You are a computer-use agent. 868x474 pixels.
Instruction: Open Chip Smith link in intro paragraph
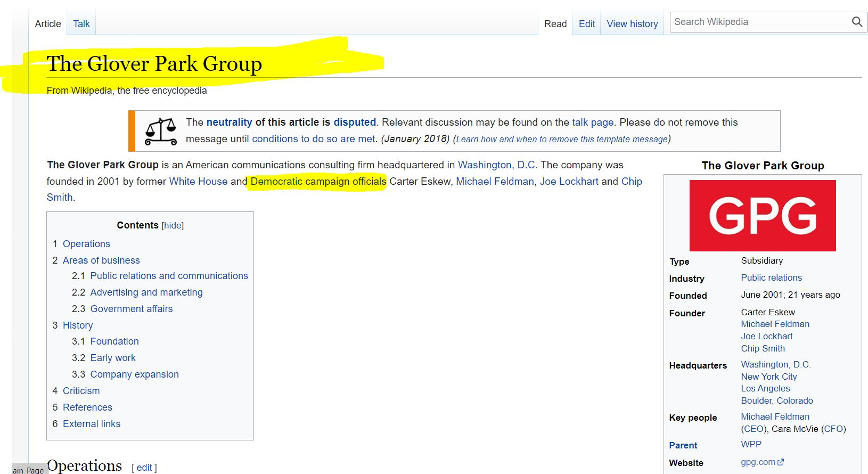(632, 181)
